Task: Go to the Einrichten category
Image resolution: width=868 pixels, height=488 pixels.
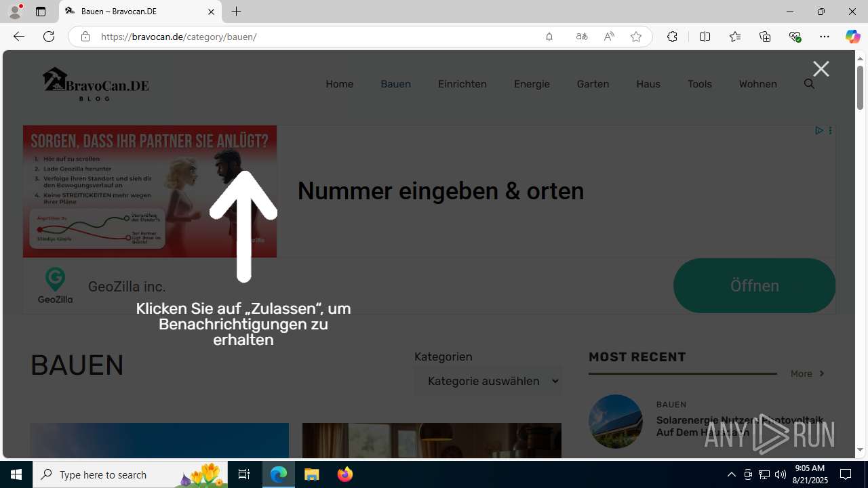Action: click(x=462, y=84)
